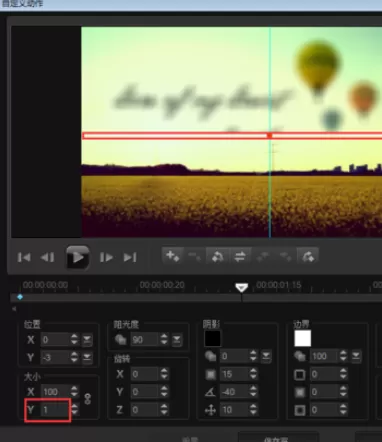Click the Rotation Z value field

[144, 410]
